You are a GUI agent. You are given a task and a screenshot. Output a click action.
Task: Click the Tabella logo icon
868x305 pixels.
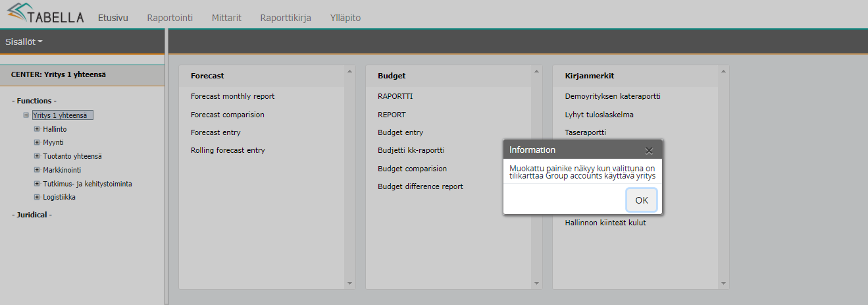(18, 13)
